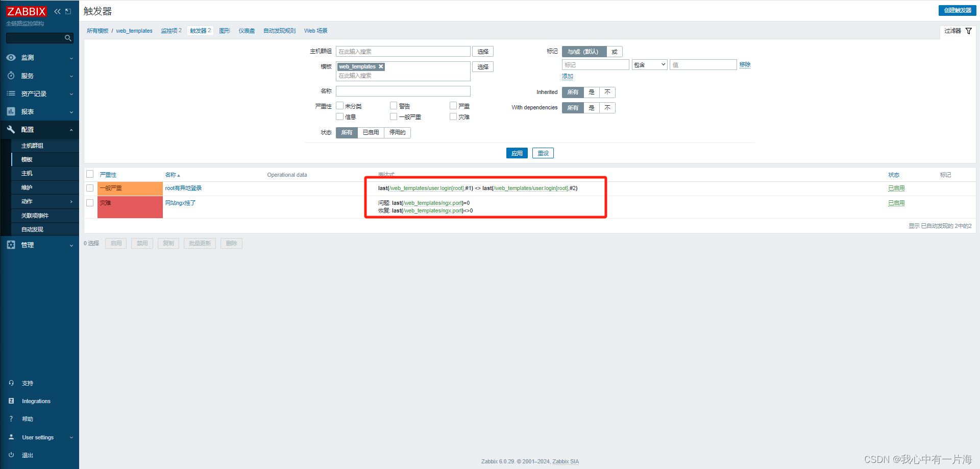980x469 pixels.
Task: Remove the web_templates tag with its X
Action: point(381,67)
